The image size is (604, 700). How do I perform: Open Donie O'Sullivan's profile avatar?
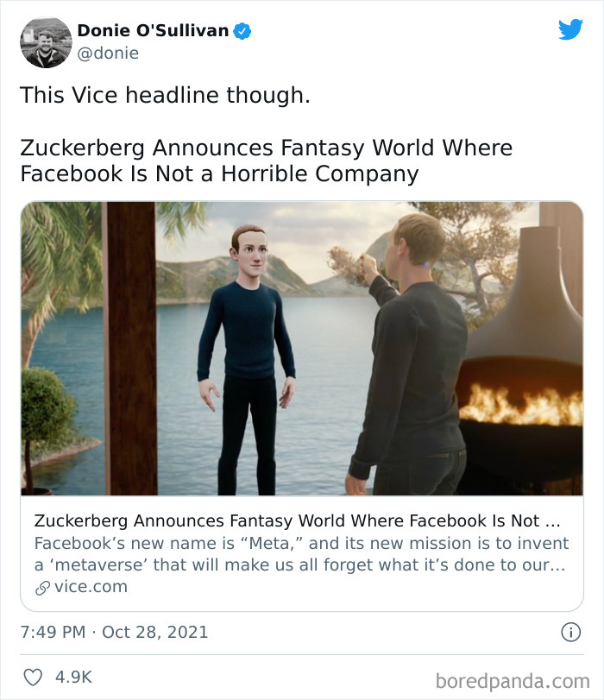[x=45, y=39]
